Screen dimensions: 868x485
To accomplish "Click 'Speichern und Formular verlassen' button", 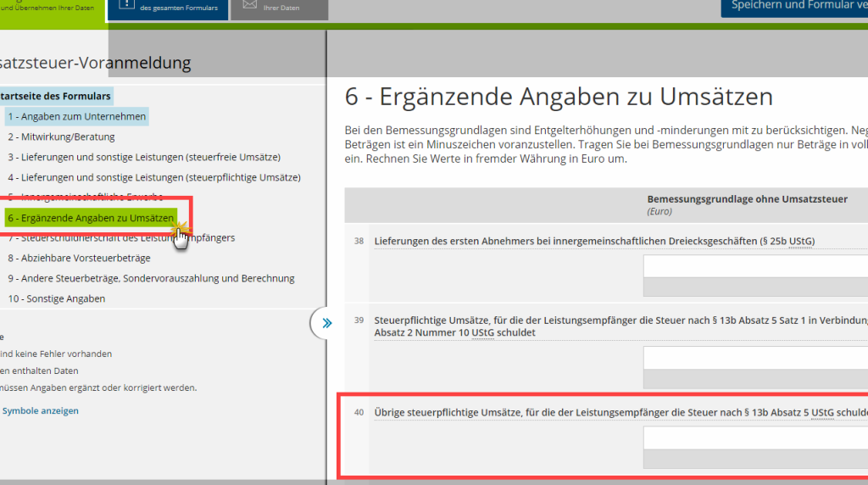I will click(794, 7).
